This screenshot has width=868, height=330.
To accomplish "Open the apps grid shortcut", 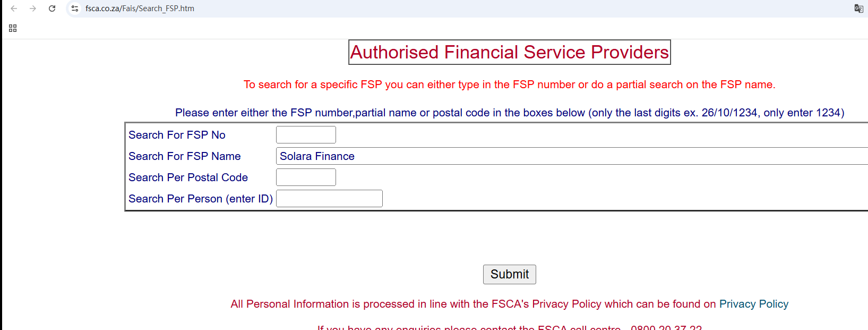I will click(13, 28).
